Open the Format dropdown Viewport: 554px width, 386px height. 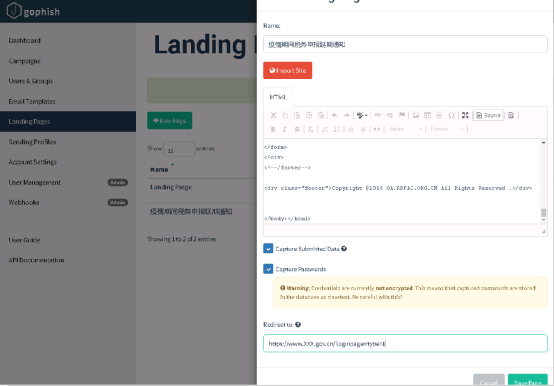446,129
